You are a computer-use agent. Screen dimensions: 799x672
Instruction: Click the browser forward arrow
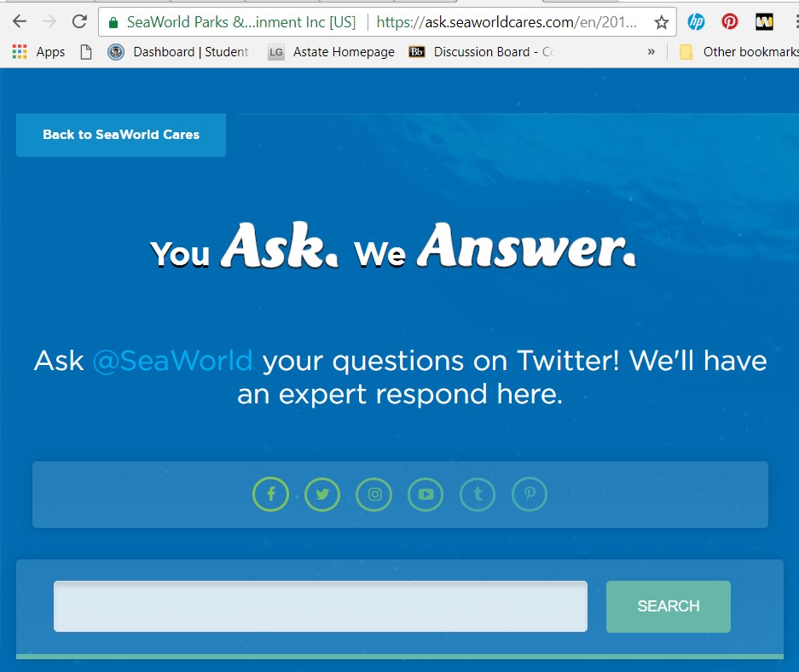49,21
